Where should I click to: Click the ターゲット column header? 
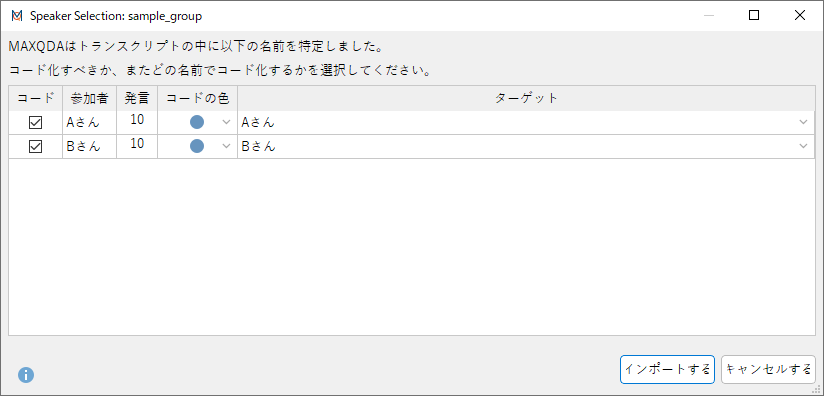click(526, 98)
